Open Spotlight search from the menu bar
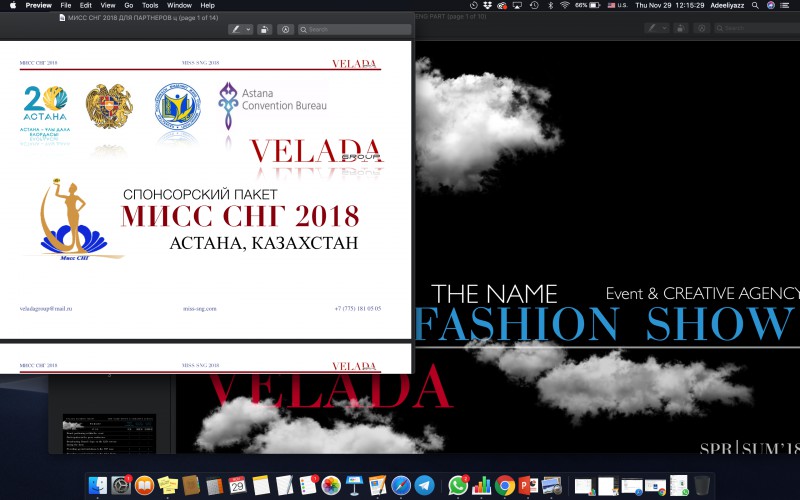This screenshot has width=800, height=500. point(755,5)
